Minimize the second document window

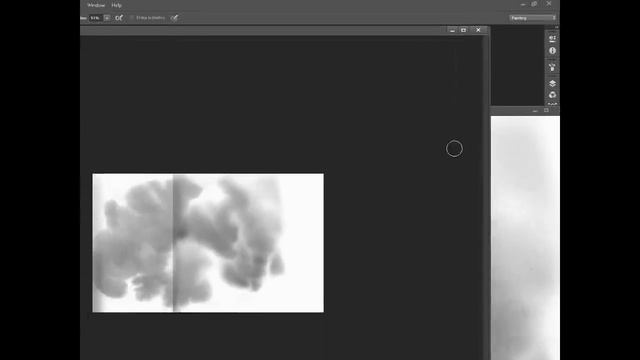(535, 111)
